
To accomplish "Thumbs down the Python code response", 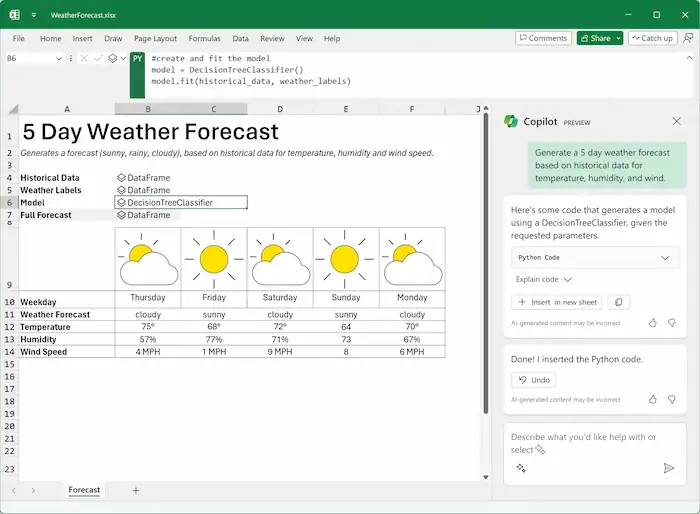I will (672, 323).
